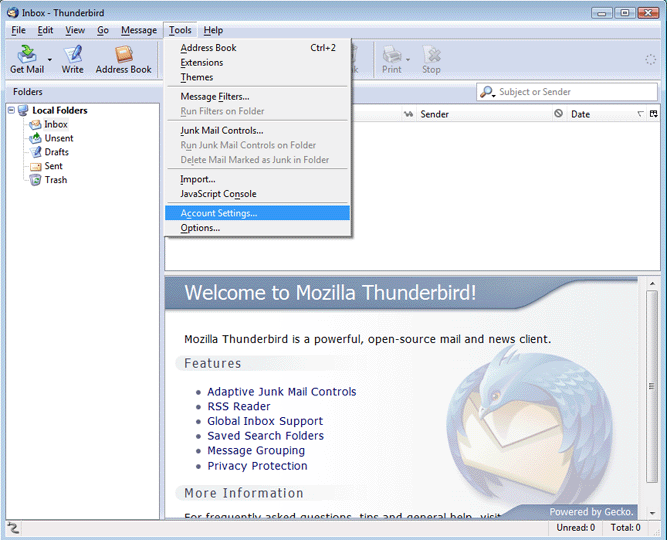This screenshot has height=540, width=667.
Task: Open Junk Mail Controls menu entry
Action: (x=257, y=131)
